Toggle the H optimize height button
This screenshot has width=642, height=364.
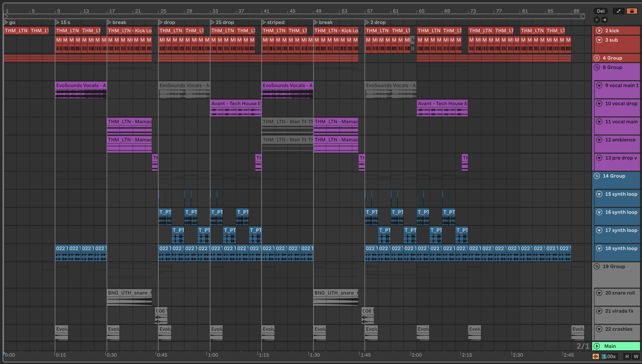pos(627,356)
